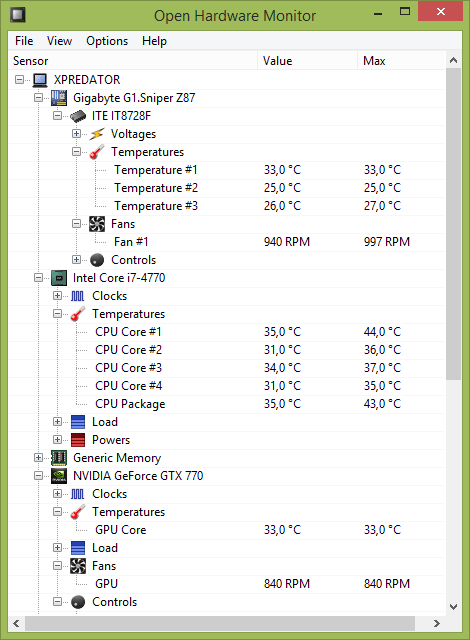Collapse Temperatures under Intel Core i7-4770
The width and height of the screenshot is (470, 640).
[x=58, y=314]
